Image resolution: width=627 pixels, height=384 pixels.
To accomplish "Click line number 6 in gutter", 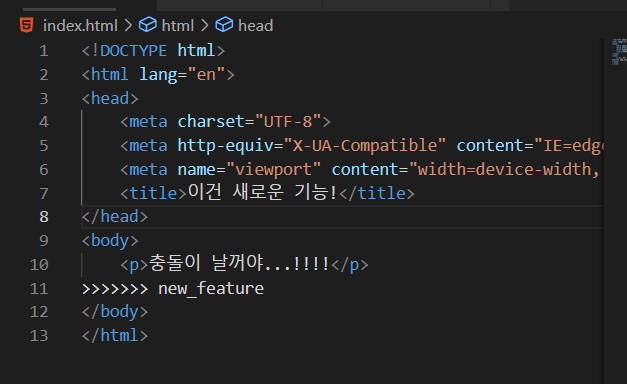I will pos(44,170).
